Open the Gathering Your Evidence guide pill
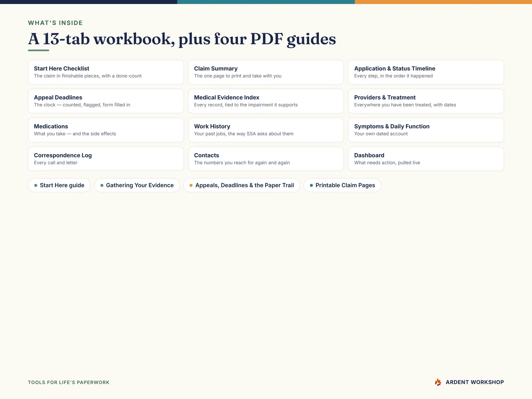Screen dimensions: 532x399 click(137, 185)
